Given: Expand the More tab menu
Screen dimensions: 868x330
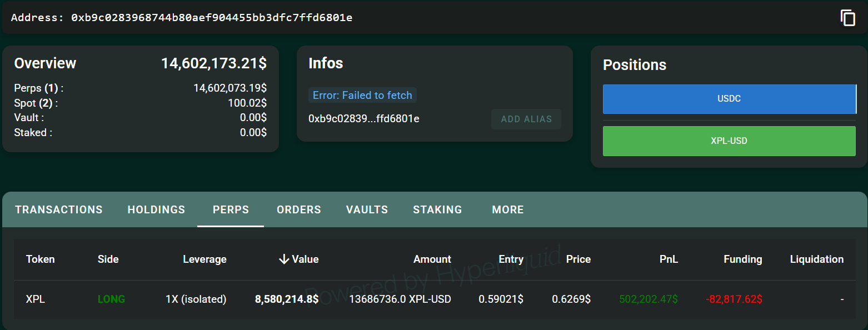Looking at the screenshot, I should [x=508, y=209].
